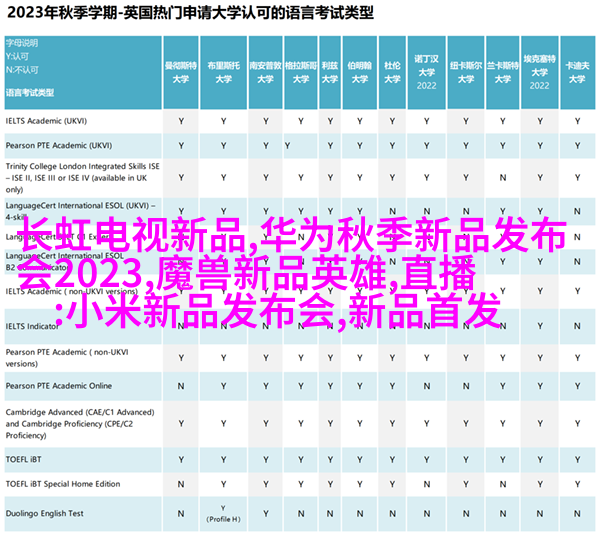Screen dimensions: 600x536
Task: Click Y for Duolingo English Test under 南安普敦大学
Action: pyautogui.click(x=266, y=514)
